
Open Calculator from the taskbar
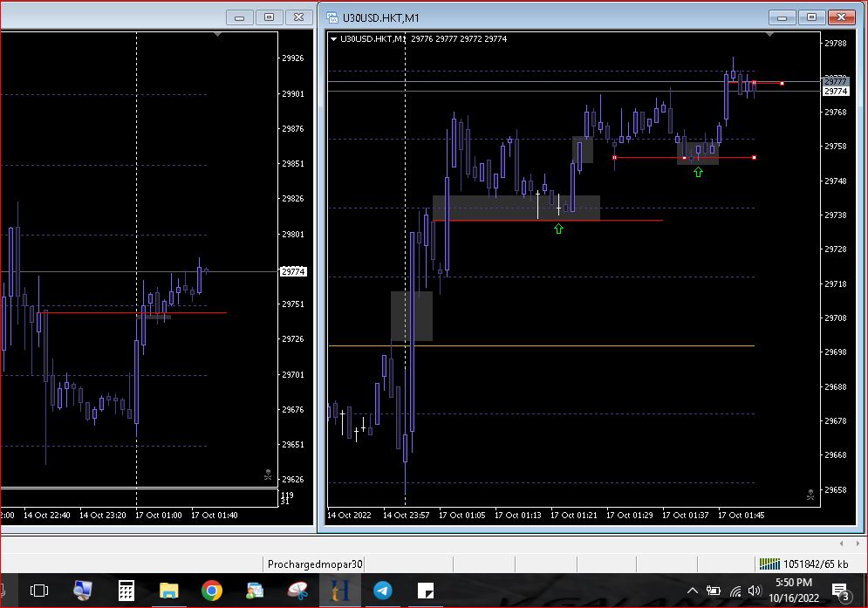click(126, 591)
